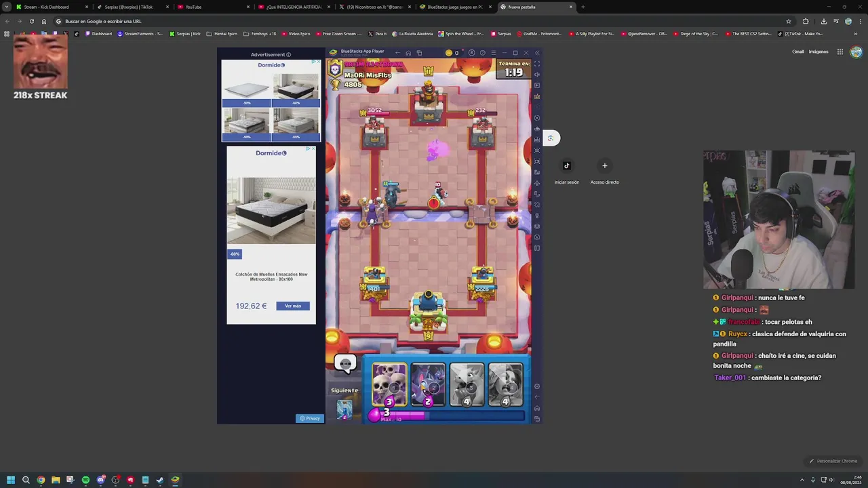
Task: Open Spin the Wheel bookmark
Action: click(x=461, y=33)
